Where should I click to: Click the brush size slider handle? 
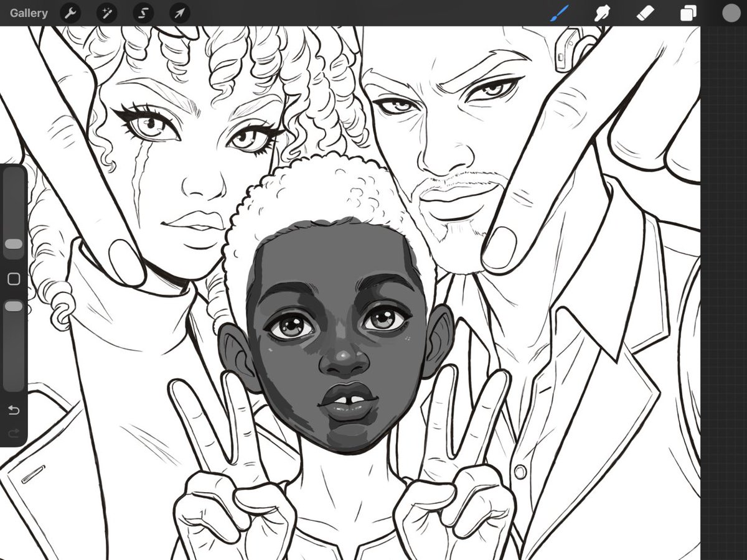tap(14, 244)
